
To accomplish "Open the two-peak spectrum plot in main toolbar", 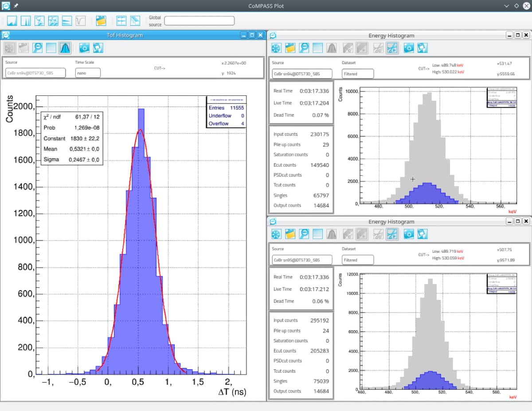I will 26,20.
